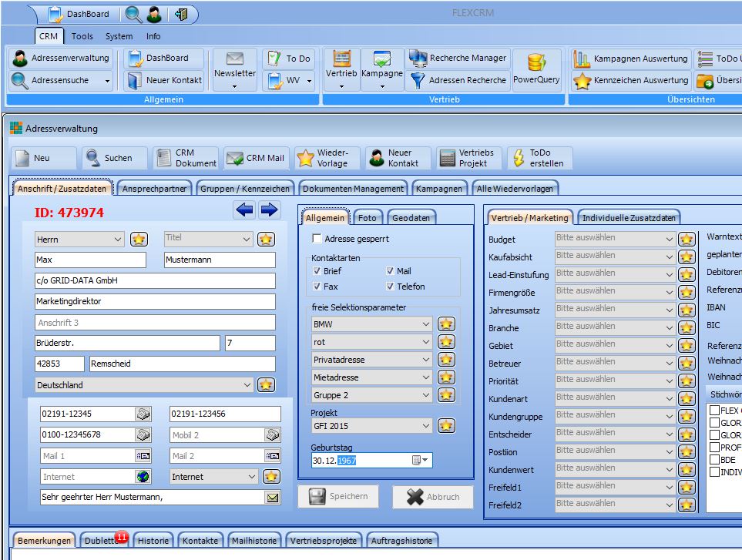
Task: Uncheck the Brief contact type
Action: point(317,271)
